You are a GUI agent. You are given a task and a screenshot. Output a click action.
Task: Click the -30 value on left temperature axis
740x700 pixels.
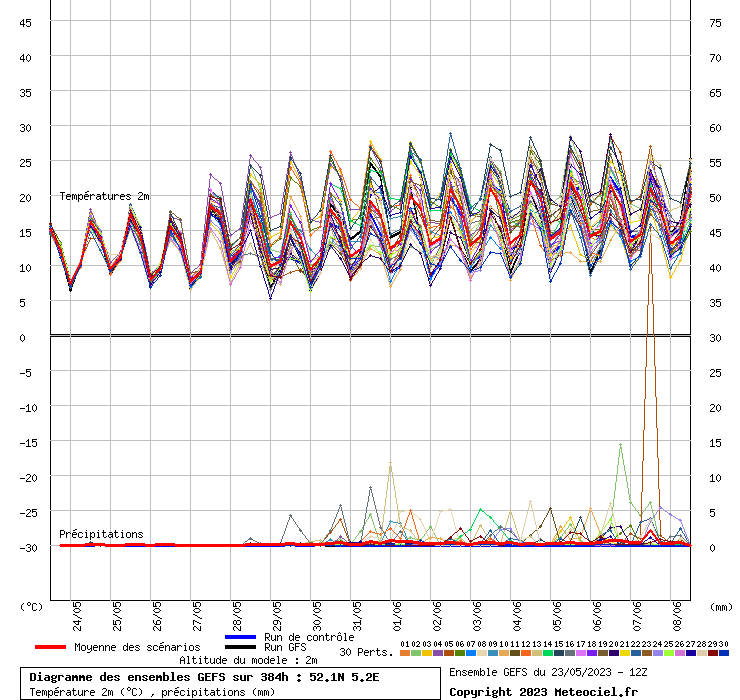pyautogui.click(x=28, y=548)
